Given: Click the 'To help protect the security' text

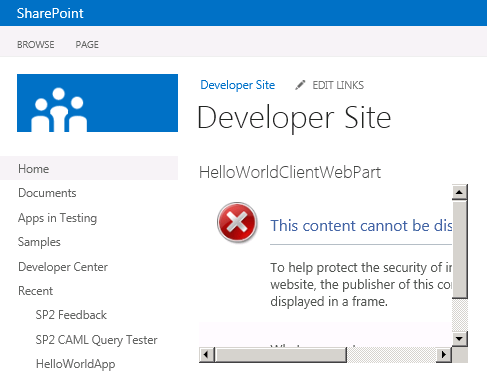Looking at the screenshot, I should (361, 268).
